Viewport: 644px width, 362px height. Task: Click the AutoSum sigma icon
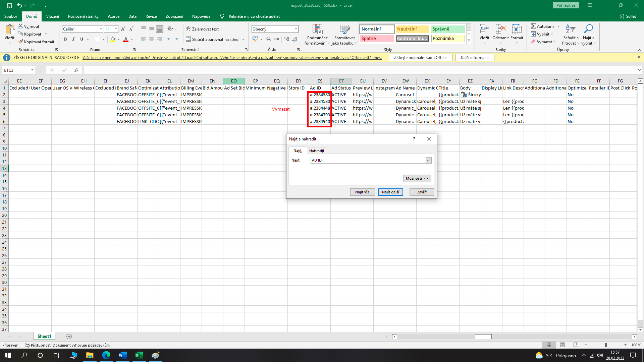533,26
